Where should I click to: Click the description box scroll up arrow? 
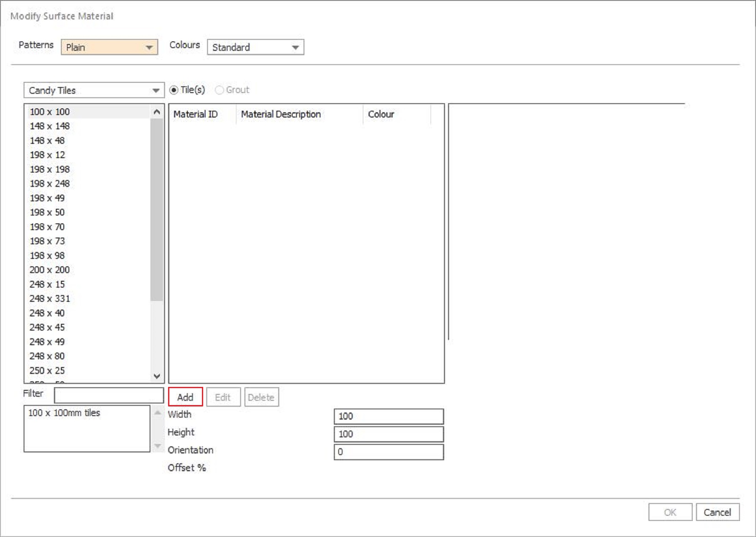(157, 413)
